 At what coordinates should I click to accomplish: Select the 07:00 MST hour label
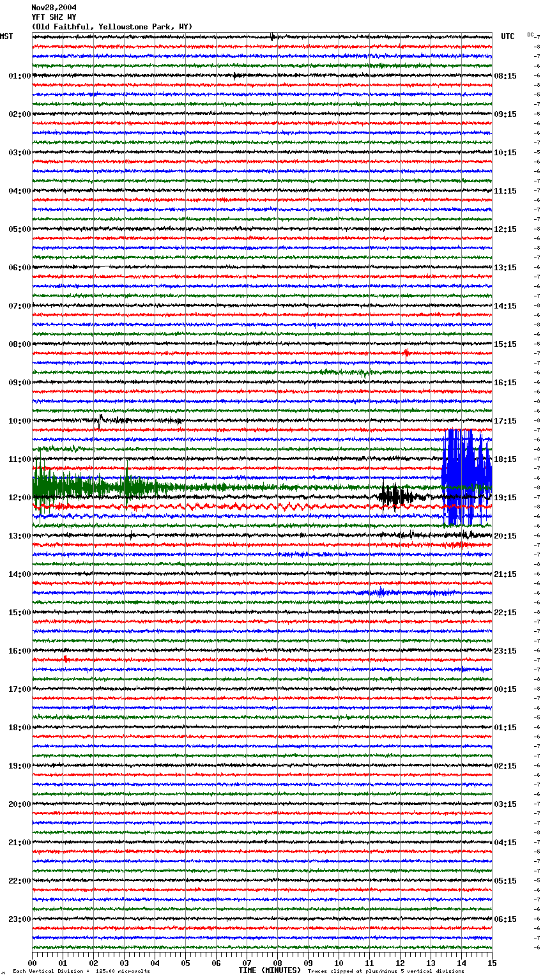coord(20,306)
